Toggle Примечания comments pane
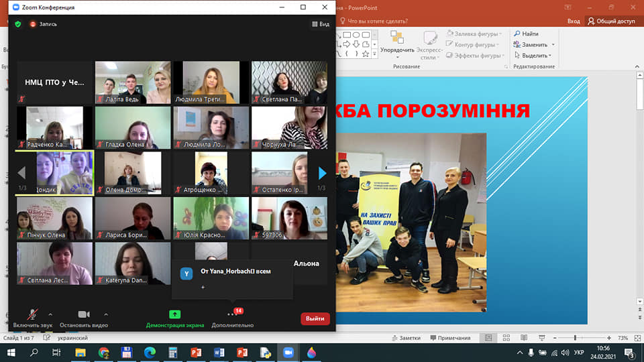 coord(450,338)
